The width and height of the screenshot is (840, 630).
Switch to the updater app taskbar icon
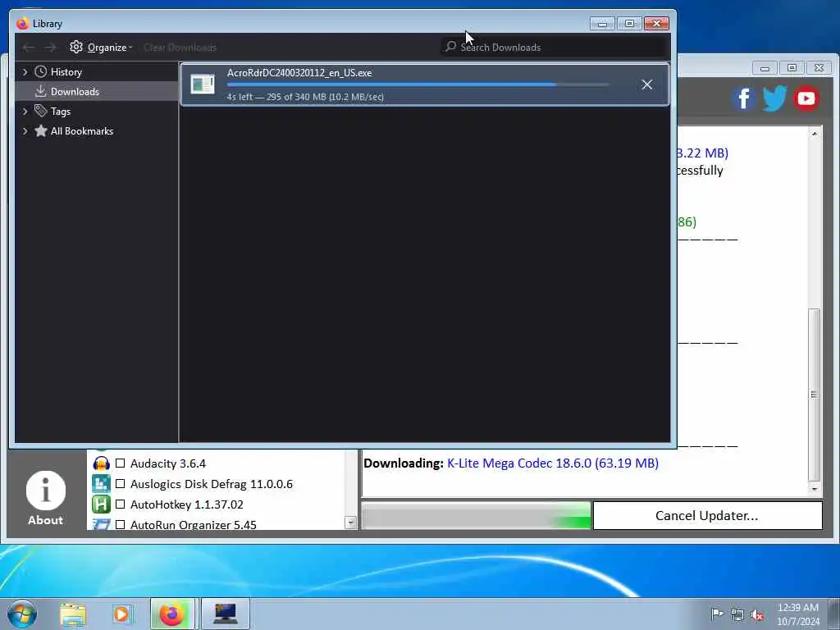point(226,614)
